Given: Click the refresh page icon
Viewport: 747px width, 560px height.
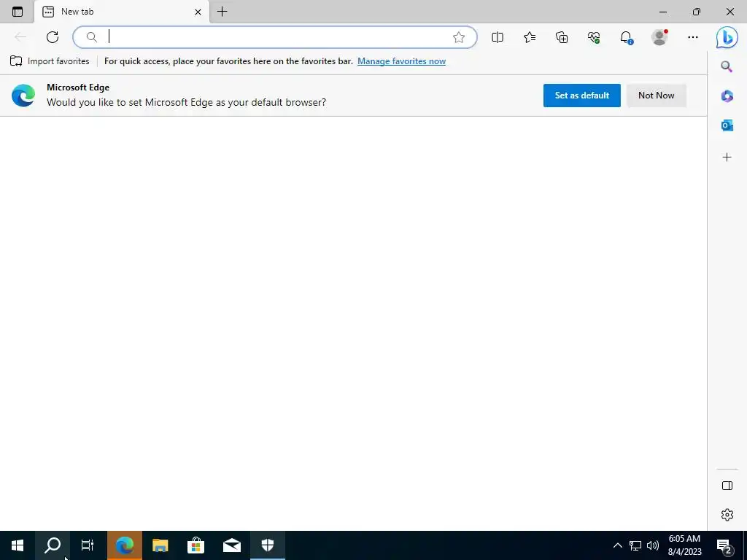Looking at the screenshot, I should point(53,37).
